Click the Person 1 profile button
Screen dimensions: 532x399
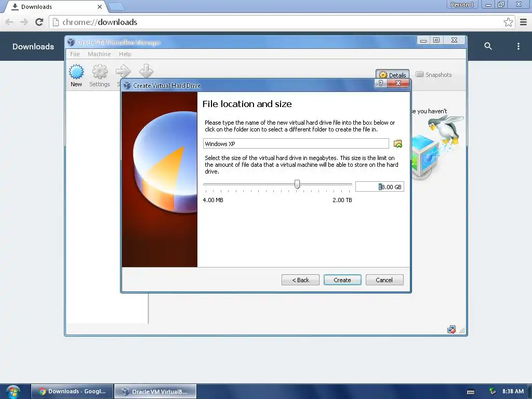click(x=462, y=4)
